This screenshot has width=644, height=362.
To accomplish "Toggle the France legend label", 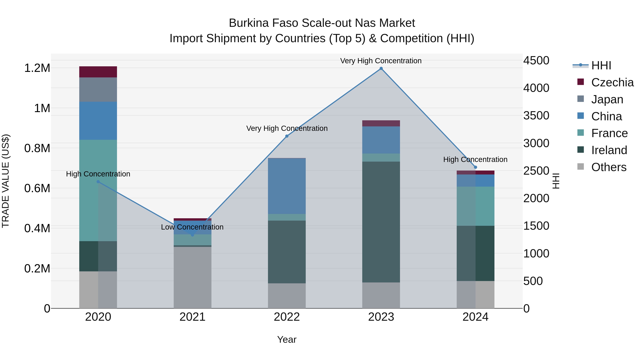I will pos(609,133).
